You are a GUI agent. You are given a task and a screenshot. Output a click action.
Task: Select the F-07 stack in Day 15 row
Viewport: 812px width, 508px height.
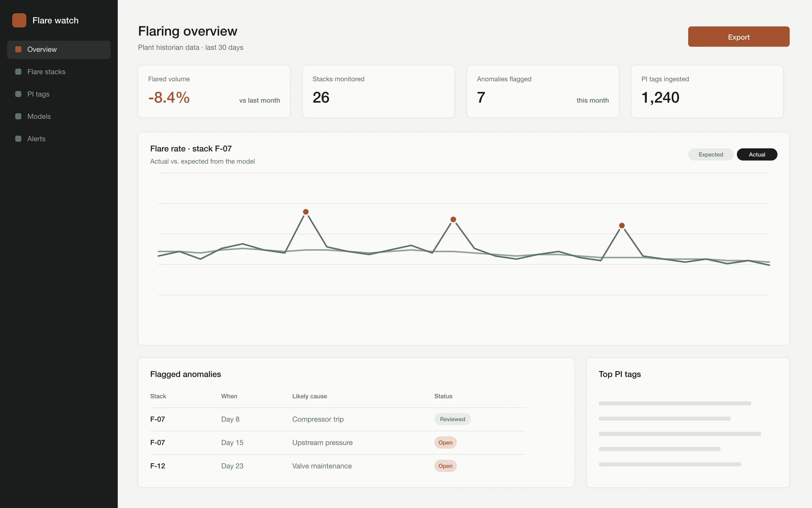(157, 442)
